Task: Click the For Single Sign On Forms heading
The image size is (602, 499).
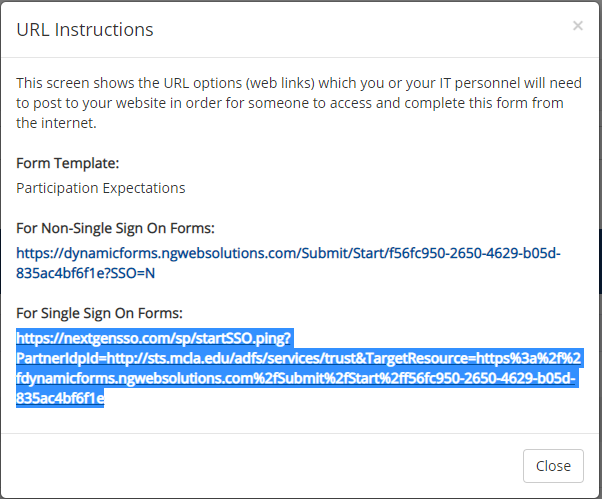Action: [99, 313]
